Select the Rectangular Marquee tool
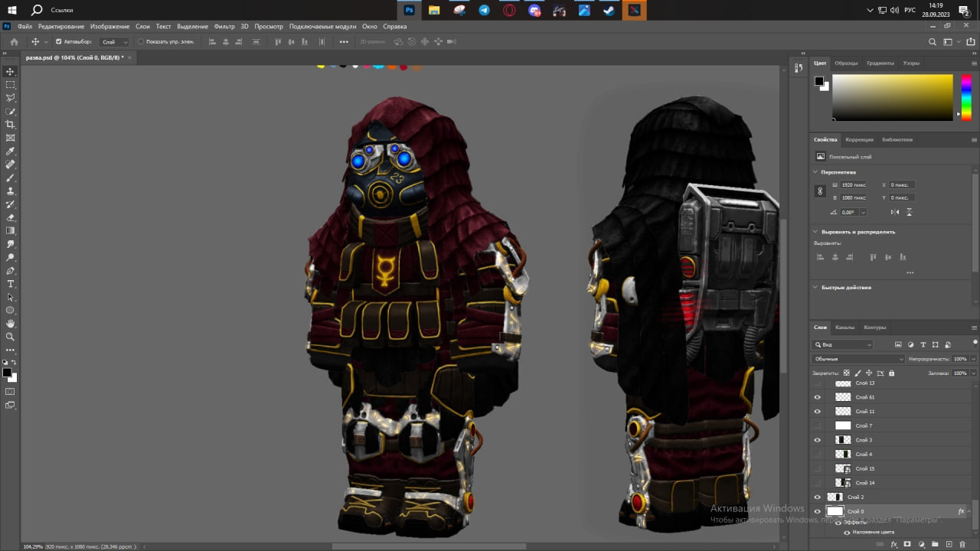Image resolution: width=980 pixels, height=551 pixels. click(x=10, y=85)
